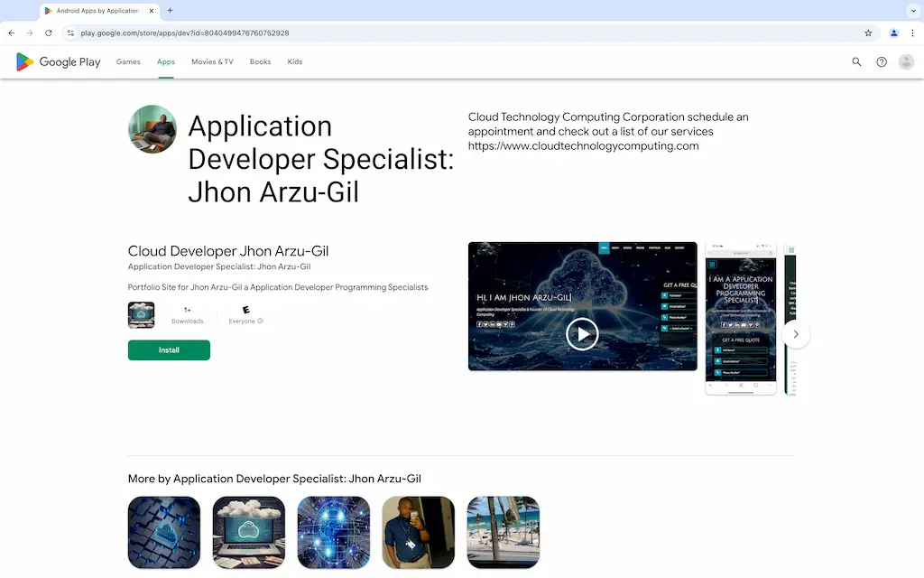Click the Chrome profile icon
Viewport: 924px width, 578px height.
point(893,33)
